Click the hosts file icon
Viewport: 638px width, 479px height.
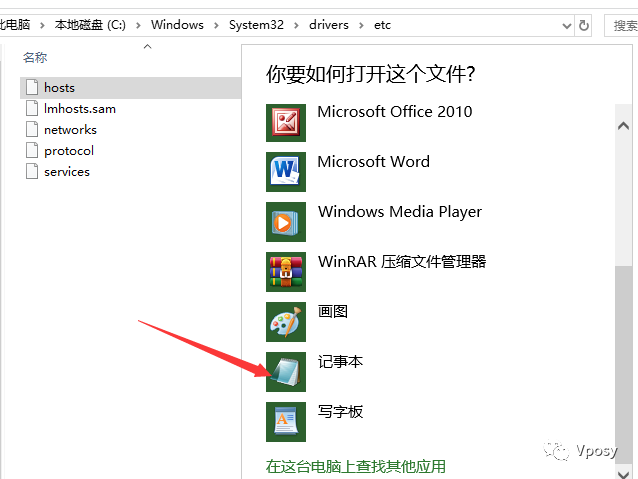pos(32,87)
